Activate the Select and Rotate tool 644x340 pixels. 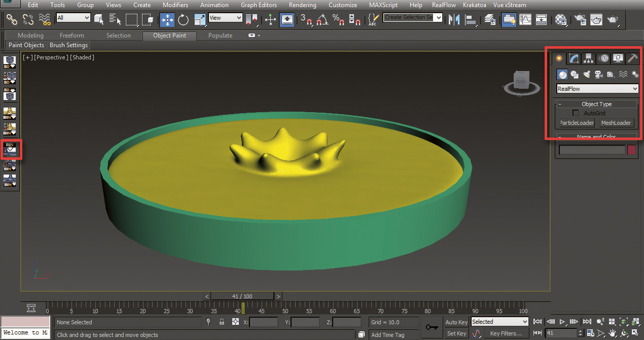click(183, 20)
